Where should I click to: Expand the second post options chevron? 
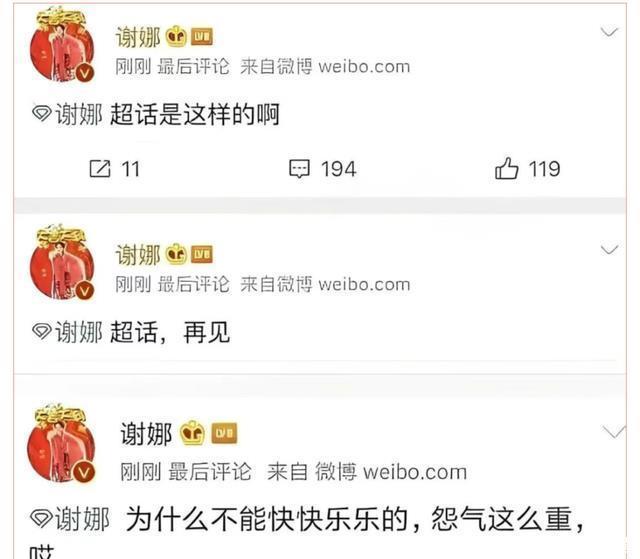[609, 249]
